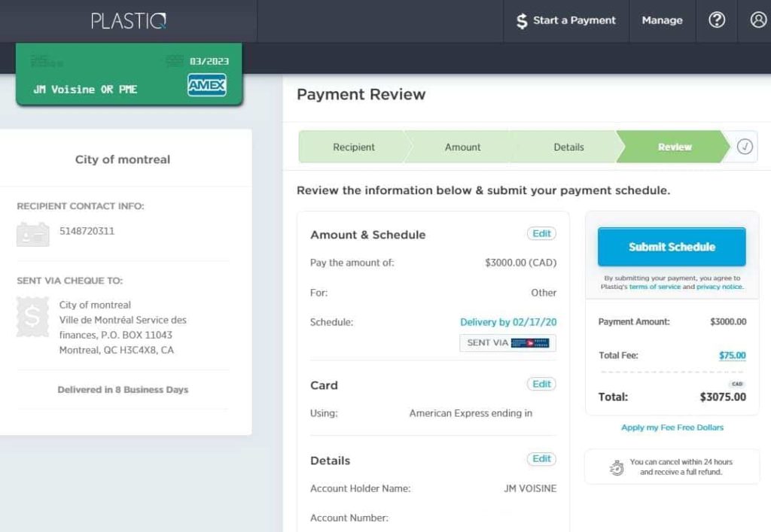Go back to the Amount step

pos(462,147)
